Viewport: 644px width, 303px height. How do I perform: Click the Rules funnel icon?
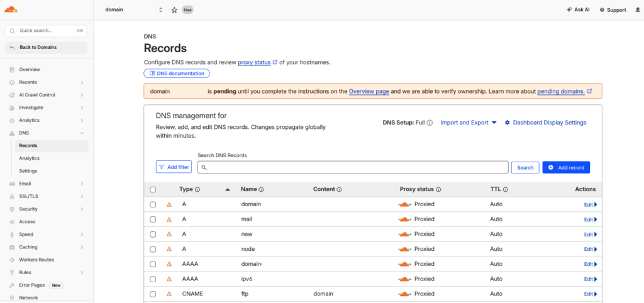pos(12,273)
